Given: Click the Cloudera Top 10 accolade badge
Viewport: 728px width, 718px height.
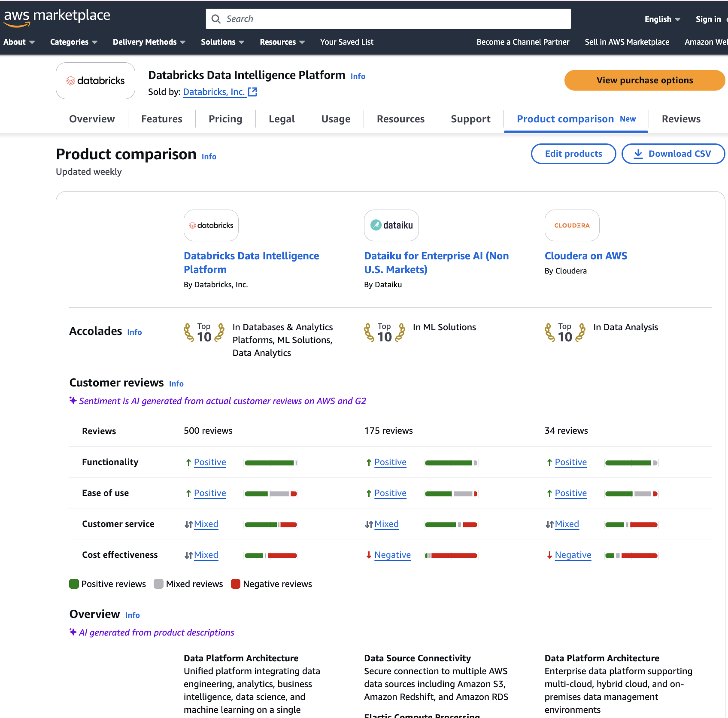Looking at the screenshot, I should coord(565,333).
